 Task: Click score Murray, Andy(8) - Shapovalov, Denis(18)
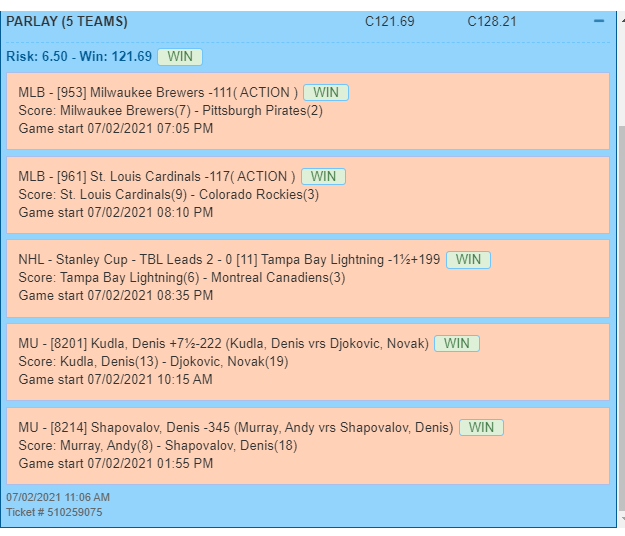click(x=158, y=446)
